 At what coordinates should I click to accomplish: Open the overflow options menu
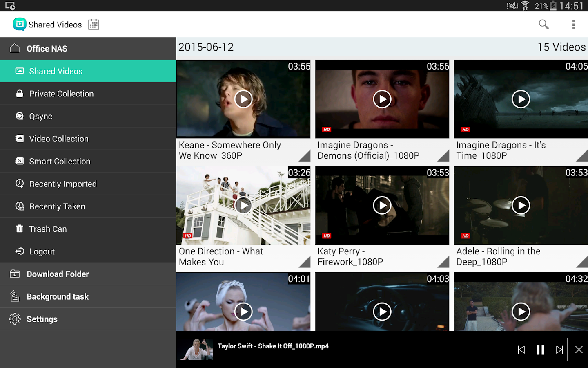click(573, 25)
